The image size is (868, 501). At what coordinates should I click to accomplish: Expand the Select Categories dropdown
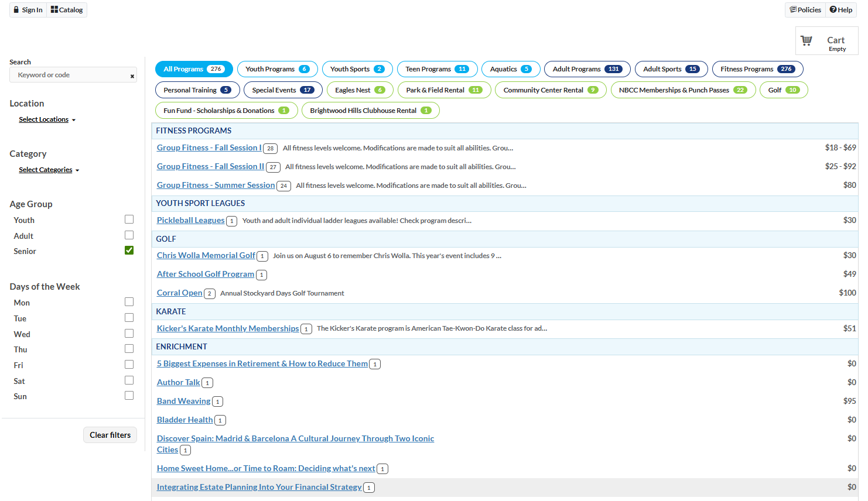[x=49, y=170]
